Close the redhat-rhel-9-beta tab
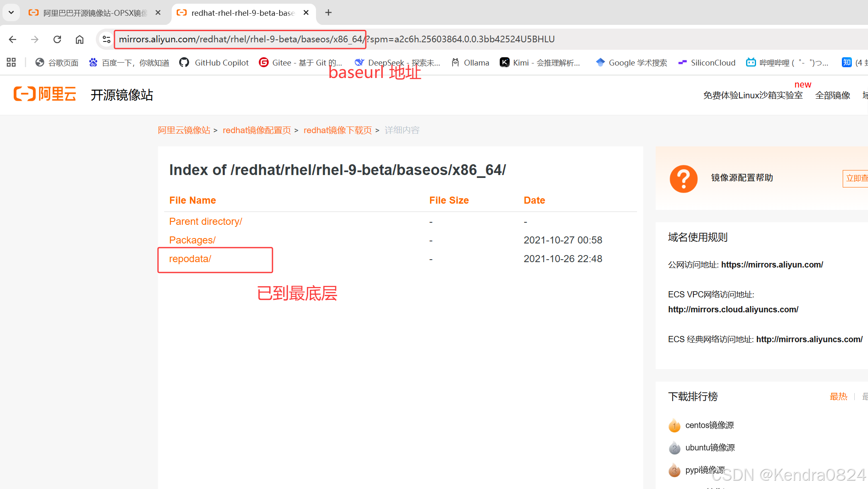Screen dimensions: 868x489 [x=306, y=13]
